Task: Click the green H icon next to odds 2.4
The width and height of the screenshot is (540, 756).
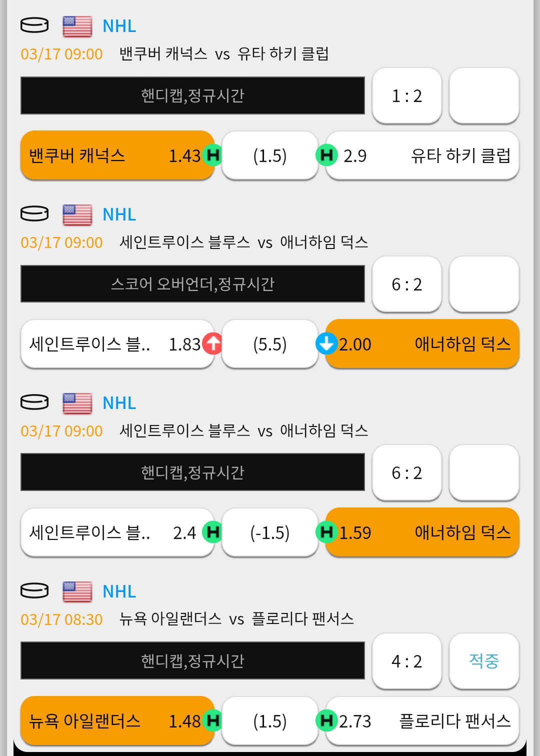Action: 213,532
